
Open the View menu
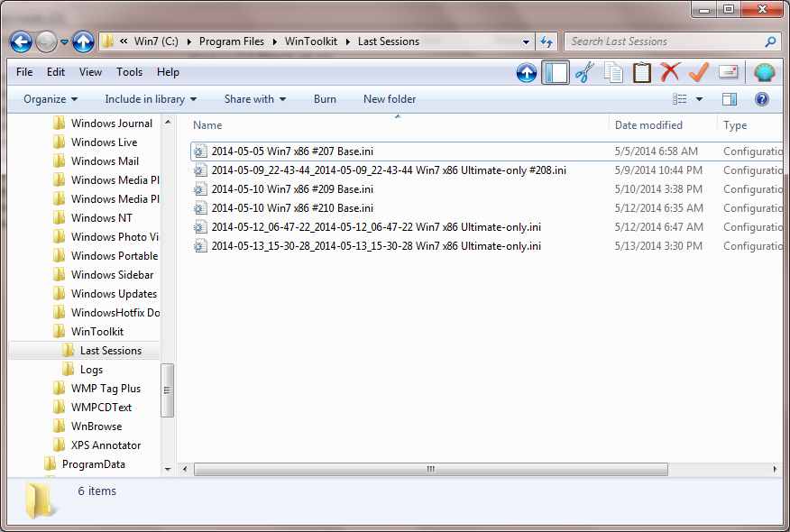pos(90,72)
